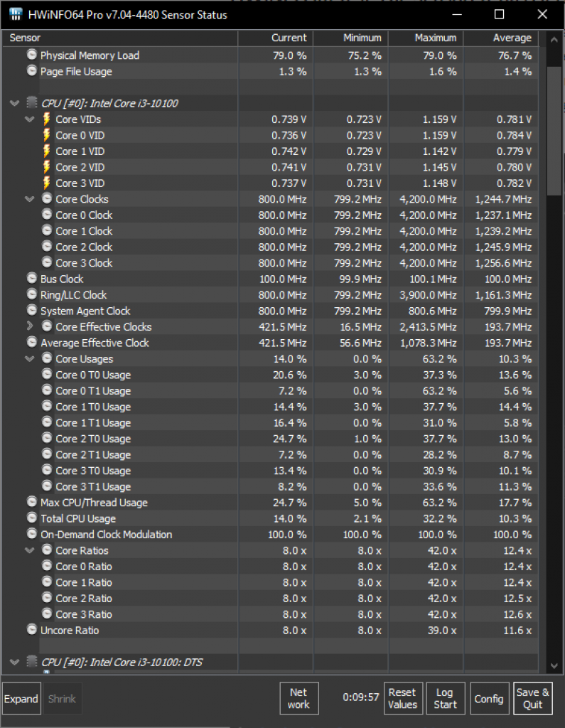Click the Sensor column header
Screen dimensions: 565x728
click(120, 38)
